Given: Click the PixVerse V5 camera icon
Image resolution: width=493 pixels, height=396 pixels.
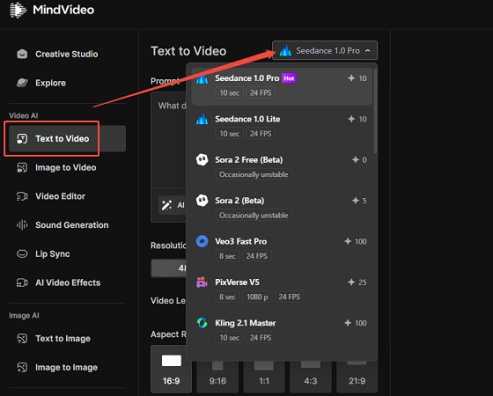Looking at the screenshot, I should click(x=202, y=282).
